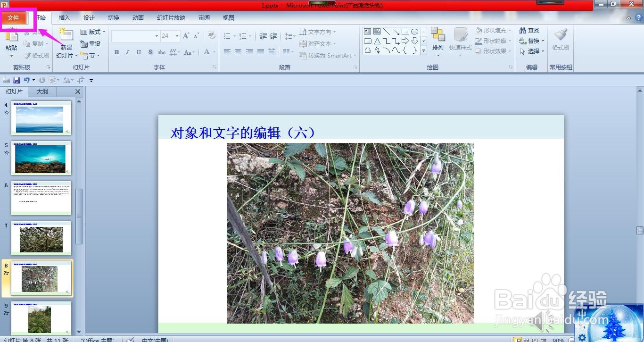The width and height of the screenshot is (644, 342).
Task: Select the rectangle shape
Action: 405,32
